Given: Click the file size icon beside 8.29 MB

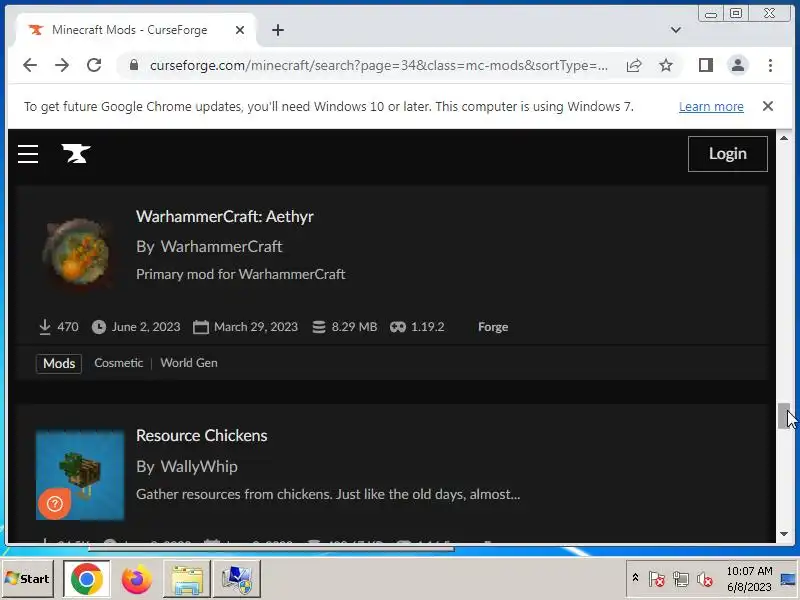Looking at the screenshot, I should click(x=319, y=327).
